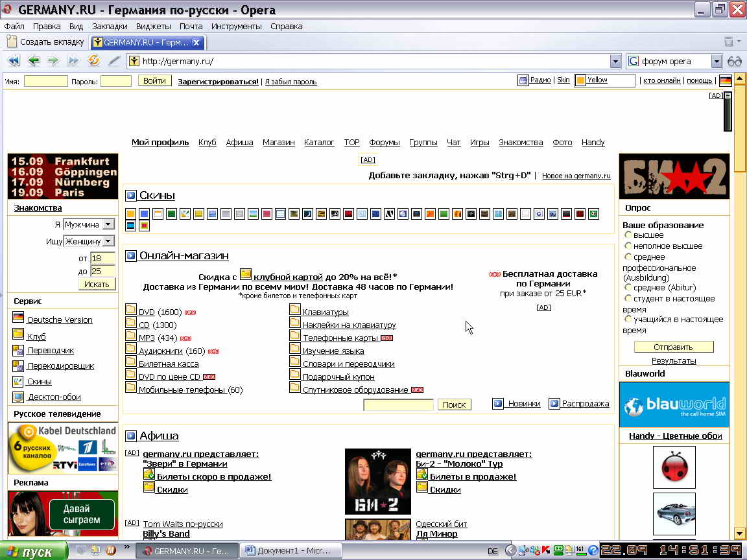Click the пуск Start button
The width and height of the screenshot is (747, 560).
33,551
